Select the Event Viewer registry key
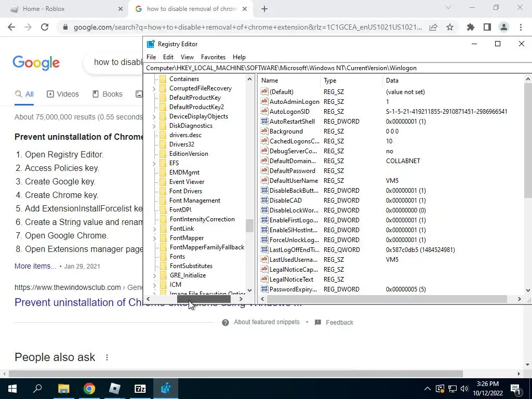Image resolution: width=532 pixels, height=399 pixels. (x=187, y=182)
